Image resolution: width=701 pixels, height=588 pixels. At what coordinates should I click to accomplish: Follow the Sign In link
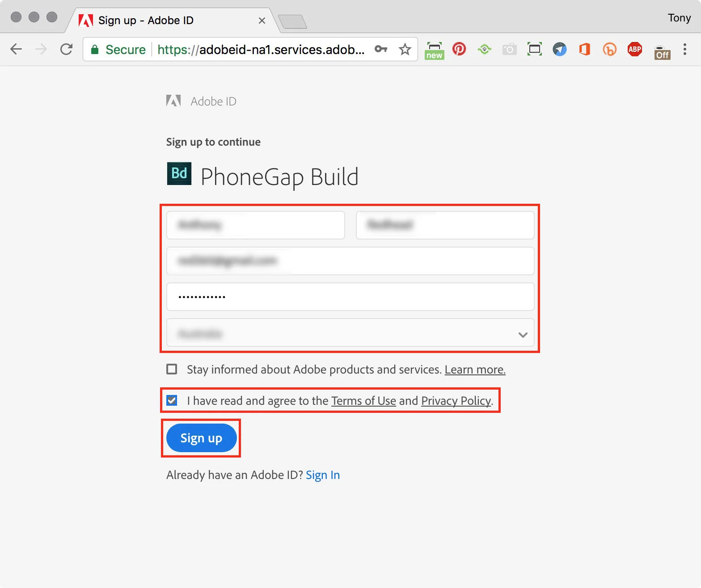(x=323, y=475)
